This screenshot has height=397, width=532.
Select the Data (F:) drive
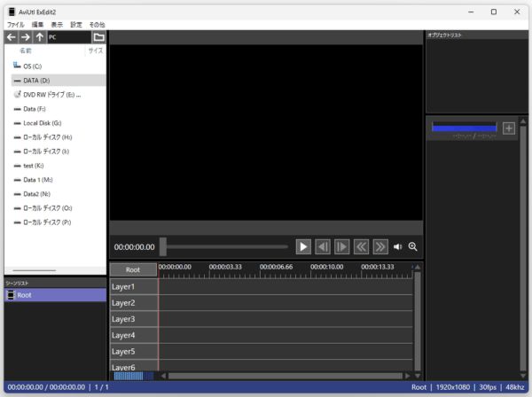[x=59, y=109]
